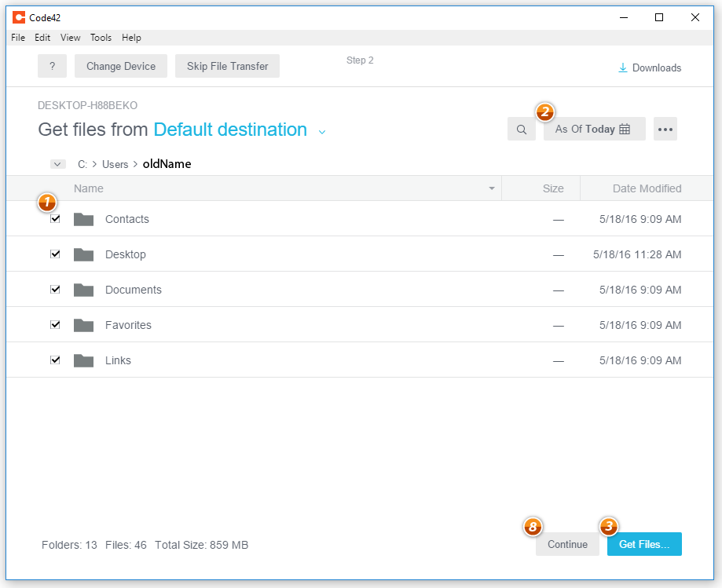Image resolution: width=722 pixels, height=588 pixels.
Task: Open the Links folder icon
Action: tap(83, 360)
